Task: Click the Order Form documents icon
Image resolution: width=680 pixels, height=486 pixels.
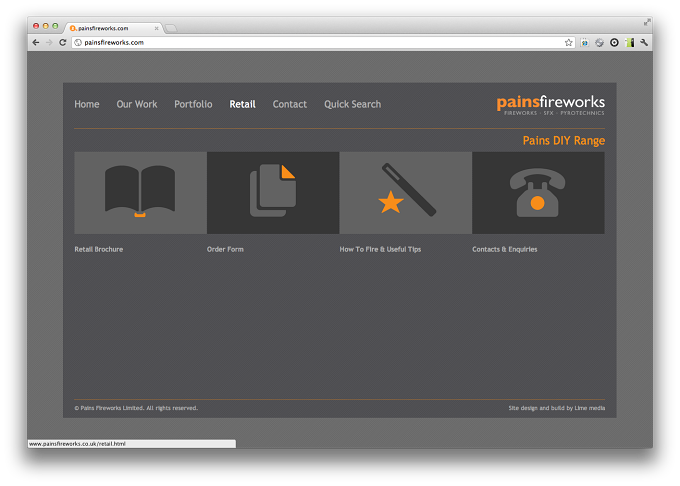Action: click(273, 192)
